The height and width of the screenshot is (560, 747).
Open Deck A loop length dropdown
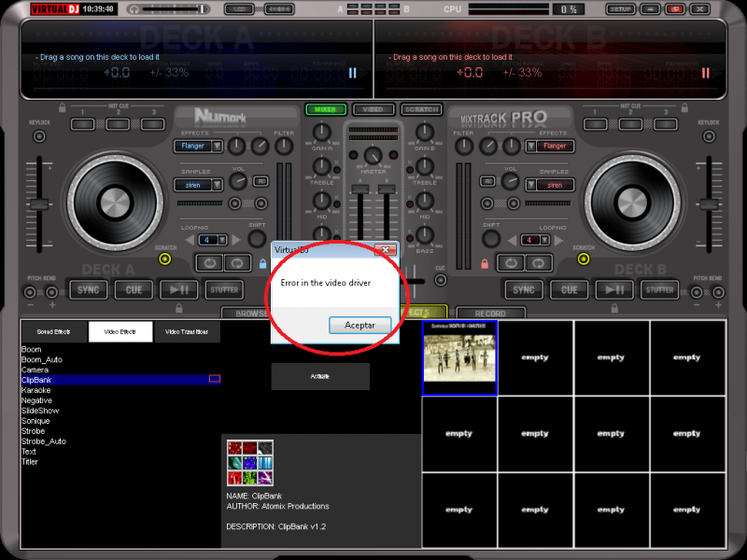click(222, 240)
